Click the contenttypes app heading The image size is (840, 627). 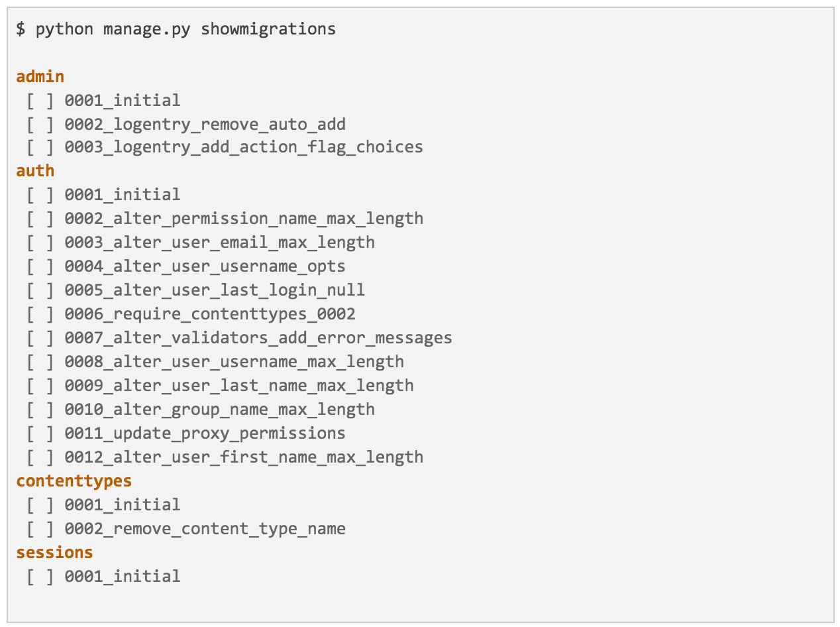[74, 481]
